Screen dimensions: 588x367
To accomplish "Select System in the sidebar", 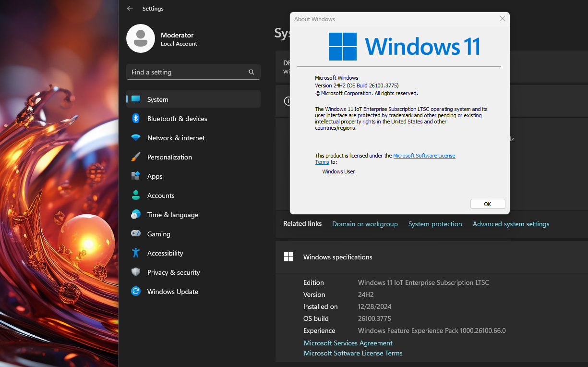I will (x=193, y=99).
